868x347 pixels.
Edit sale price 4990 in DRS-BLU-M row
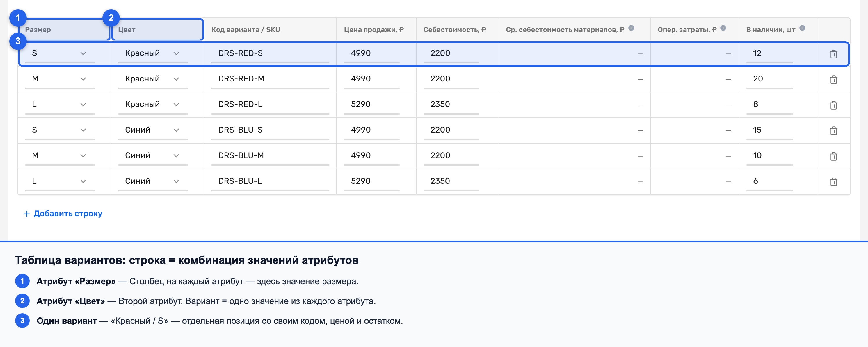[x=372, y=155]
